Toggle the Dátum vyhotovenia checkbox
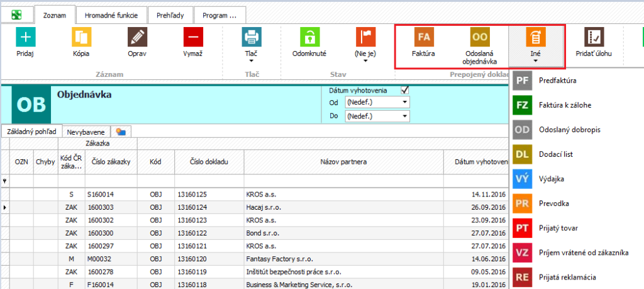644x289 pixels. point(405,90)
